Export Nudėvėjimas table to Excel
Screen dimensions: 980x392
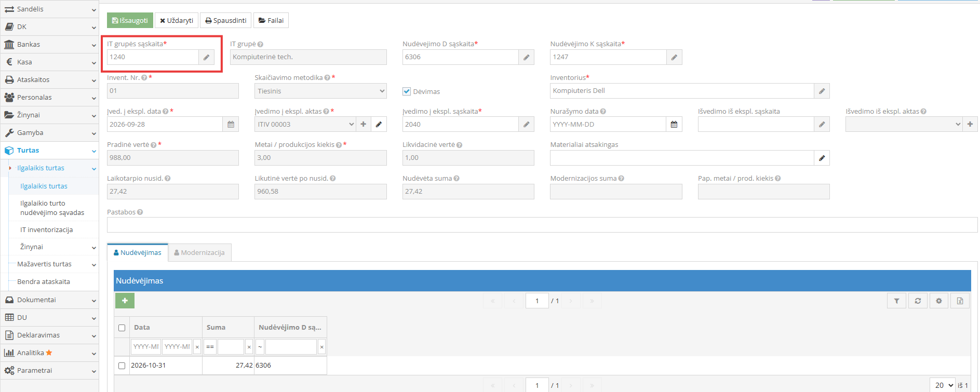pyautogui.click(x=960, y=301)
